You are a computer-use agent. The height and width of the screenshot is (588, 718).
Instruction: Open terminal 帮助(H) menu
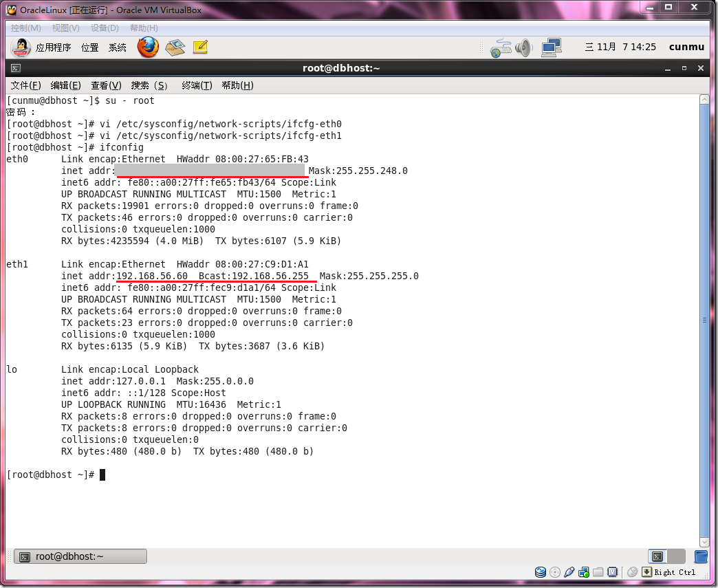click(237, 86)
